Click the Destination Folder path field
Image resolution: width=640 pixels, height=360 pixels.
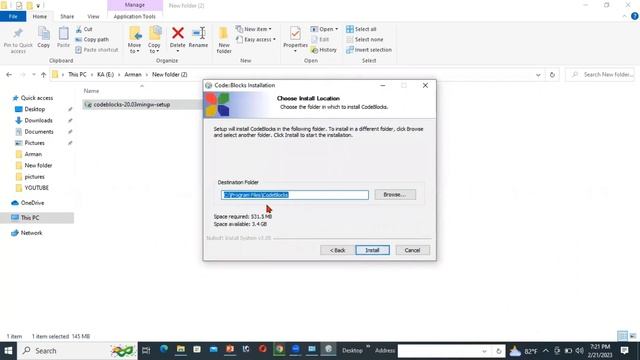coord(295,195)
